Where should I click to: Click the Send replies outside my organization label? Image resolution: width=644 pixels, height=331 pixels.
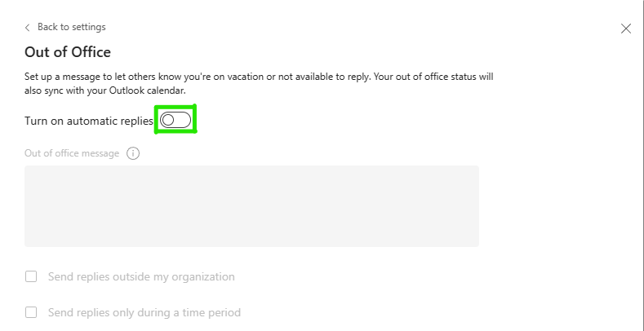coord(141,276)
